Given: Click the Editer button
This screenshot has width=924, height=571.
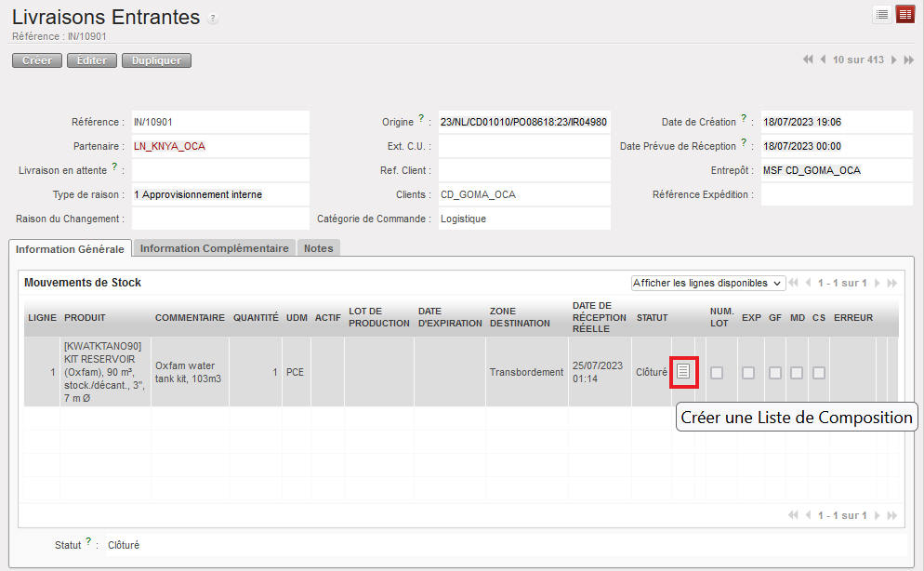Looking at the screenshot, I should [92, 60].
